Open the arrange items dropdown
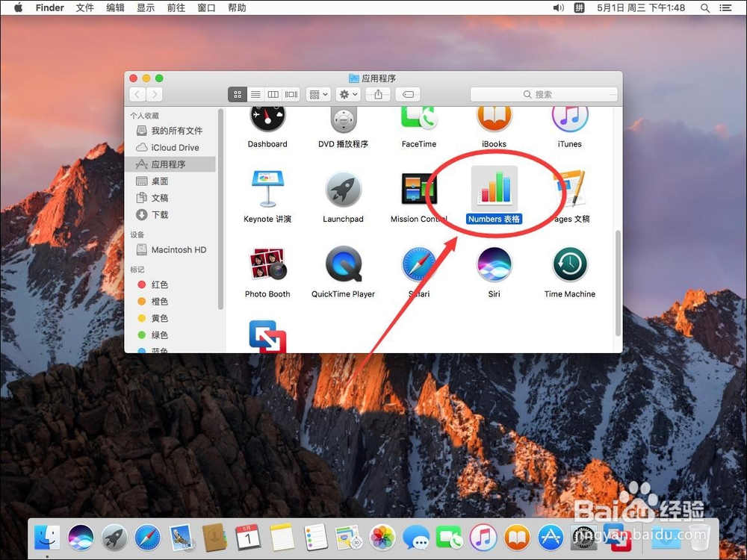The image size is (747, 560). pos(318,94)
